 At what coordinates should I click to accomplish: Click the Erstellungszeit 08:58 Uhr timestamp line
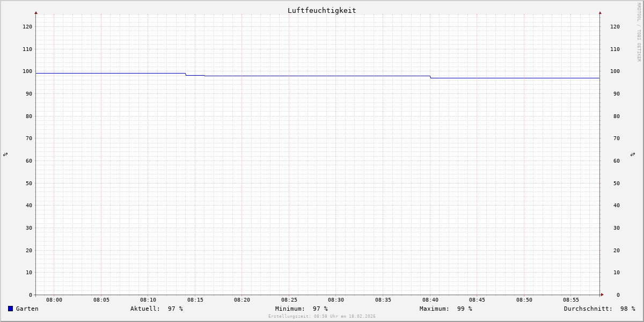[x=322, y=317]
